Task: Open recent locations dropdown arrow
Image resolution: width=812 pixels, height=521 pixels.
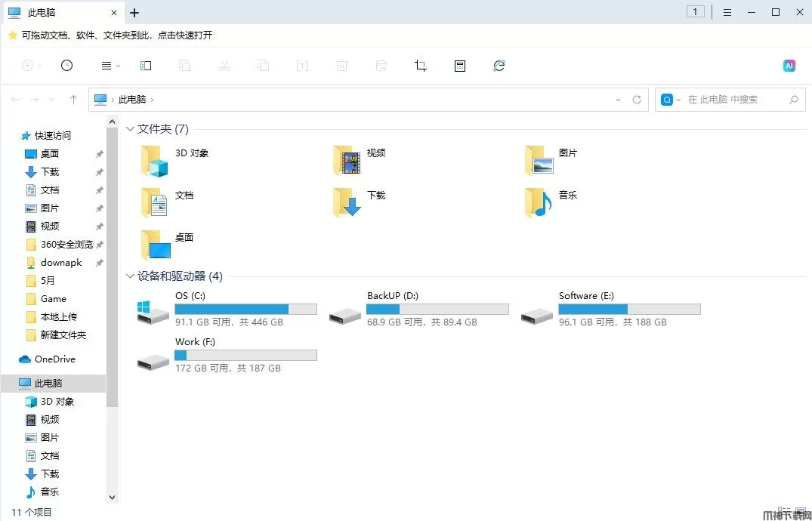Action: (x=51, y=100)
